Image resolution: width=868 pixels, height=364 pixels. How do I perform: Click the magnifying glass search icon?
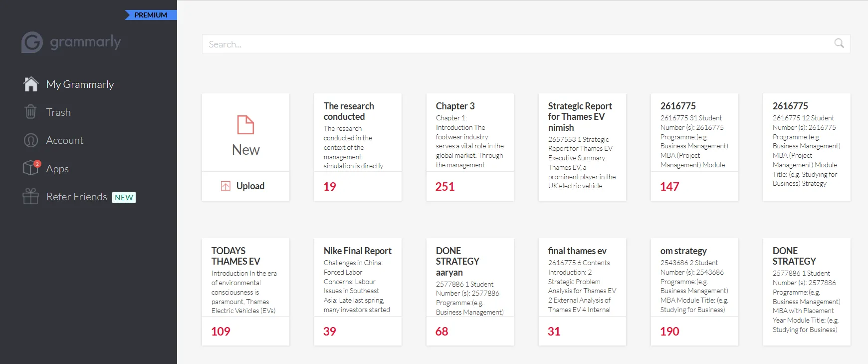[839, 44]
